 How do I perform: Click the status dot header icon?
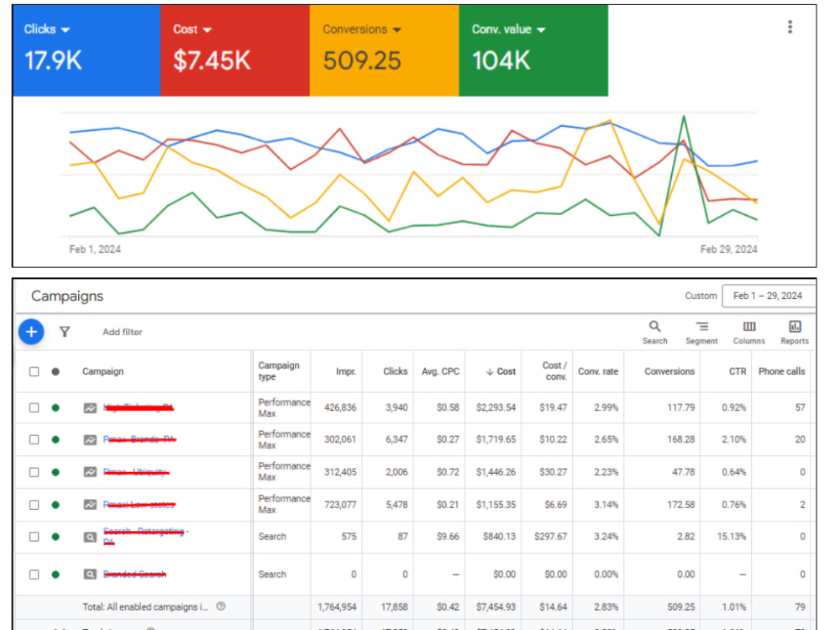[55, 372]
